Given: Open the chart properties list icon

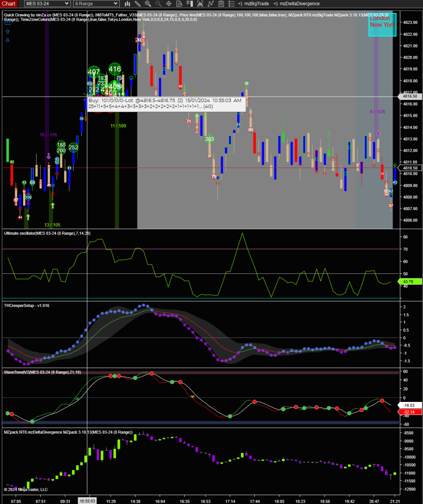Looking at the screenshot, I should [232, 3].
